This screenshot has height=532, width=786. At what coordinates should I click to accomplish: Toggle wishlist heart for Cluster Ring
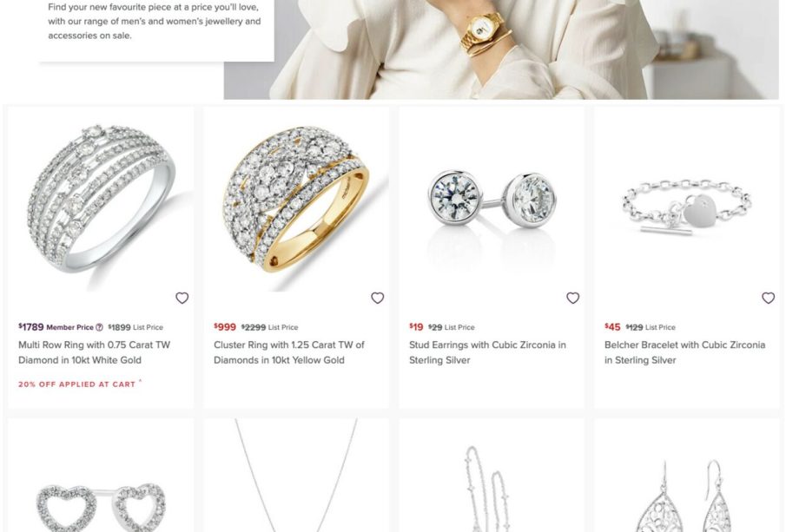(378, 298)
